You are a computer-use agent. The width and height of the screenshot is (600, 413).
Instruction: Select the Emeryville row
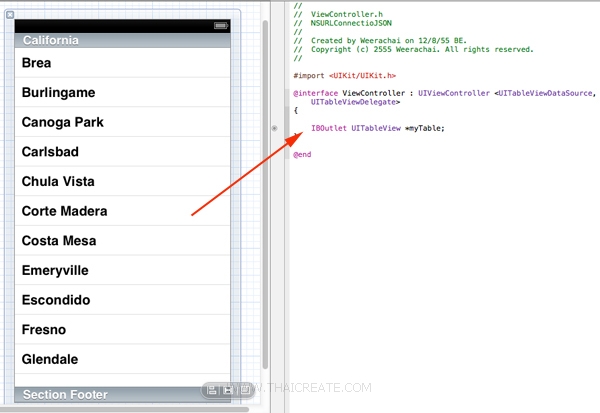coord(122,270)
